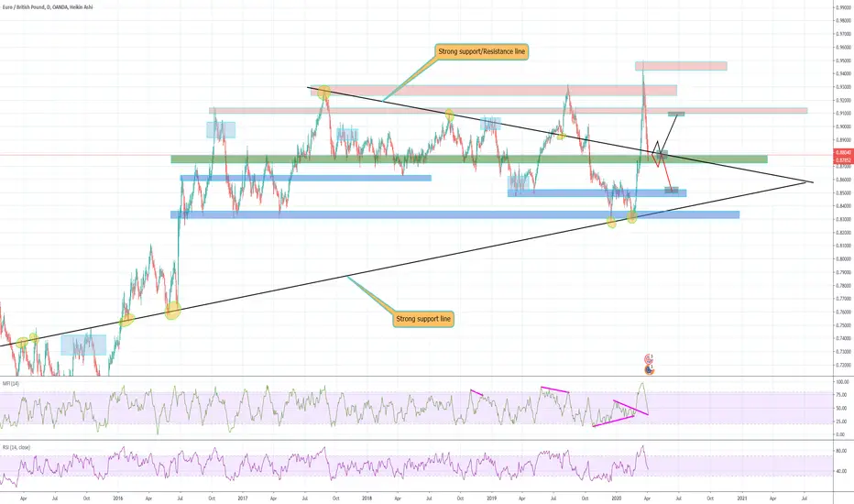Viewport: 854px width, 504px height.
Task: Click the yellow circle at the 2017 peak
Action: coord(324,93)
